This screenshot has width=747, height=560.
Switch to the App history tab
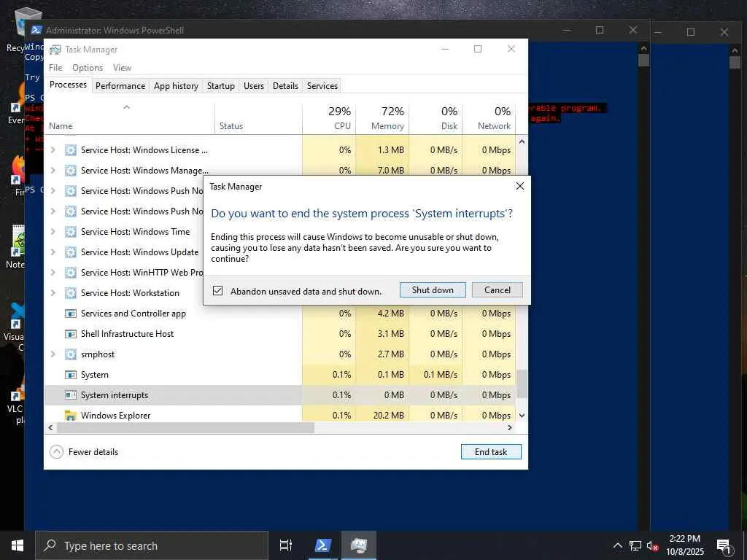click(176, 86)
